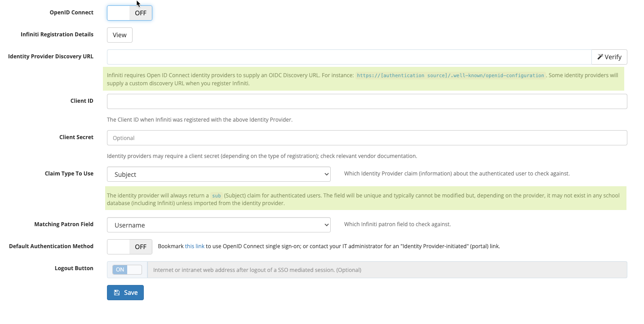The height and width of the screenshot is (324, 644).
Task: Click the Matching Patron Field label
Action: click(64, 224)
